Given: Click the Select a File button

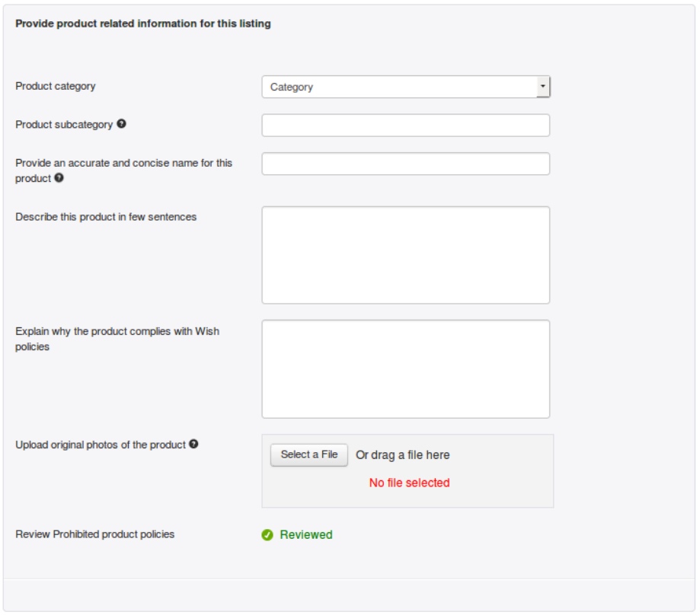Looking at the screenshot, I should (x=308, y=454).
